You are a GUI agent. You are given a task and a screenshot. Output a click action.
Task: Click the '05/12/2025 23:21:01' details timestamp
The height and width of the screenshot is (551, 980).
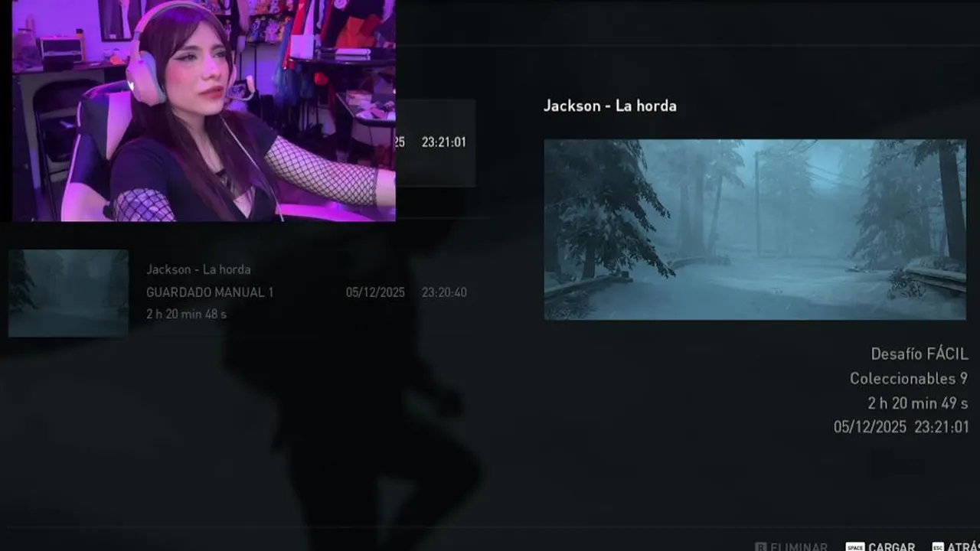(901, 427)
